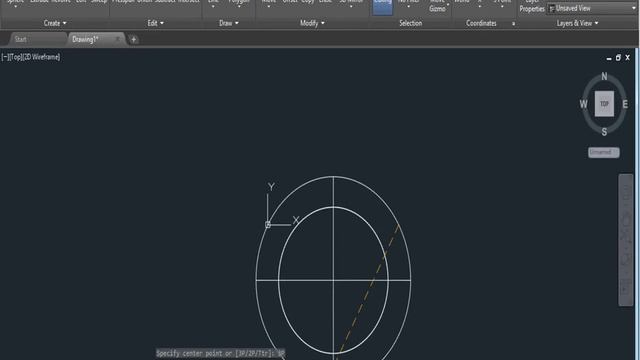Open the Unsaved View combo box
The height and width of the screenshot is (360, 640).
[x=591, y=8]
